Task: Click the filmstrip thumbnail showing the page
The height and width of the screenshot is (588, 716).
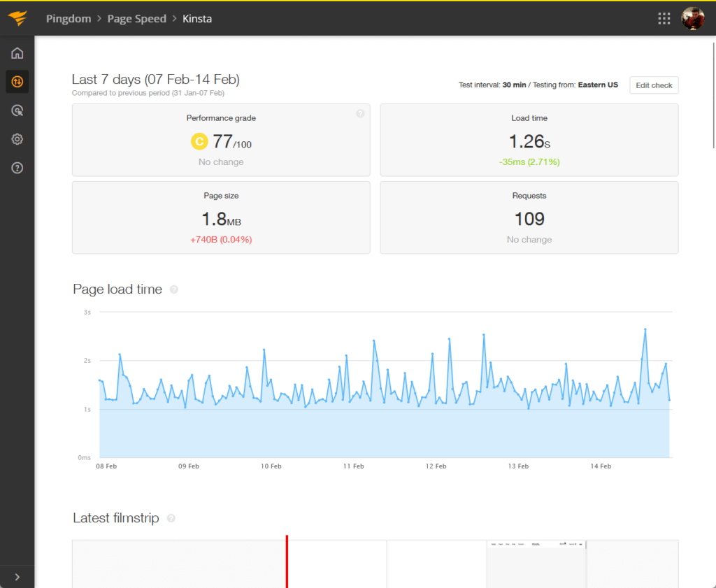Action: coord(536,564)
